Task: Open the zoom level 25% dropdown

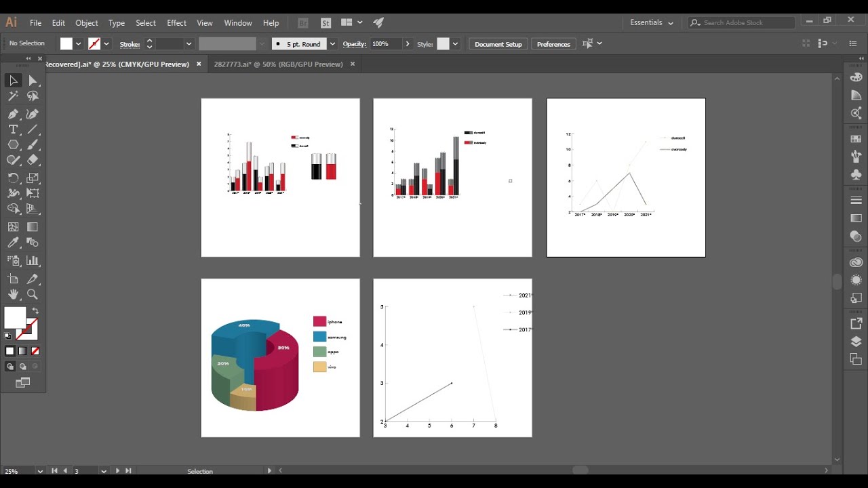Action: click(x=40, y=471)
